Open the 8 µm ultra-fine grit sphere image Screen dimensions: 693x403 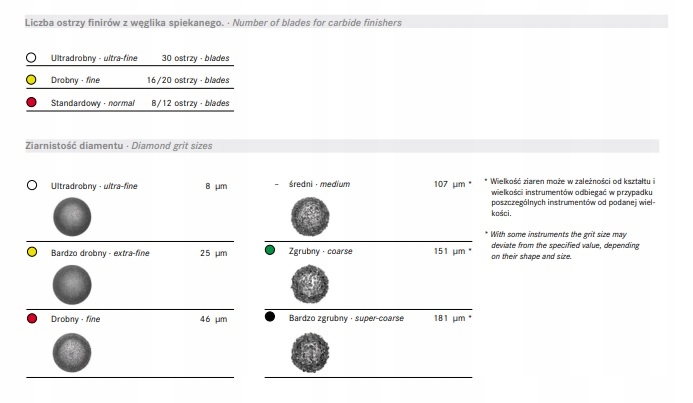click(x=70, y=216)
